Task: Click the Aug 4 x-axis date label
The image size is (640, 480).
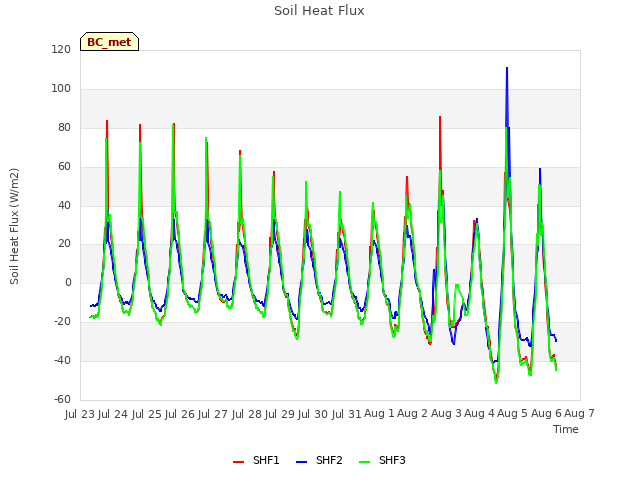Action: click(x=479, y=414)
